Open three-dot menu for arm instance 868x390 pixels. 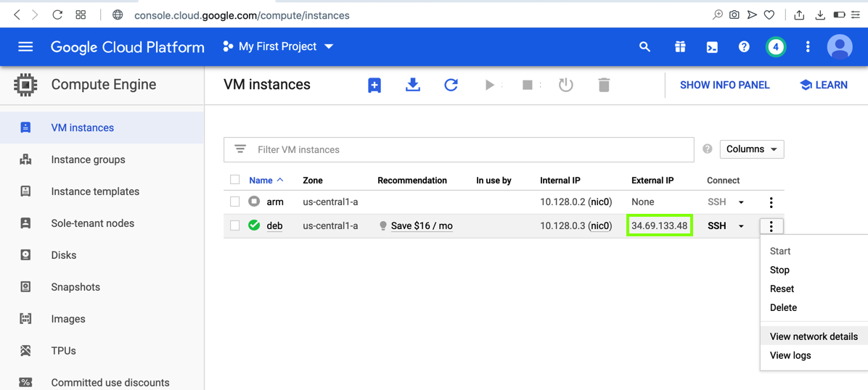(x=771, y=202)
